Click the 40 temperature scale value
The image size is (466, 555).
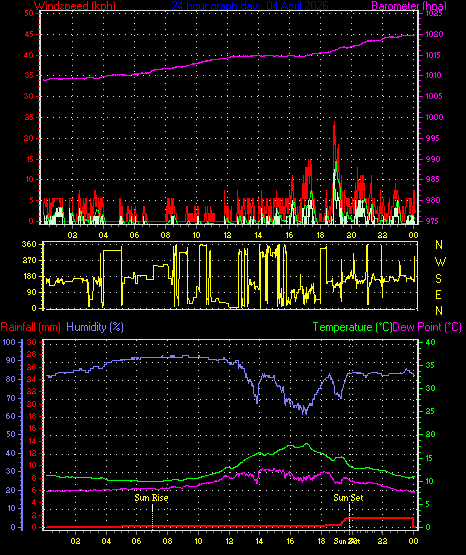[x=430, y=342]
